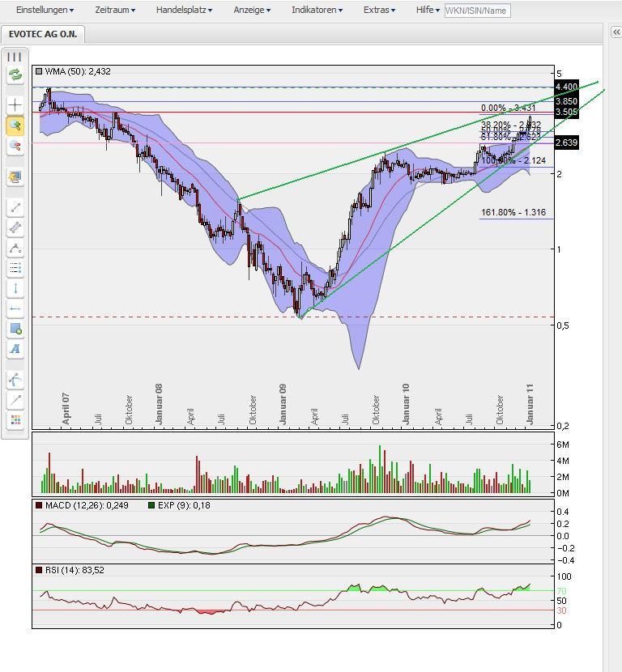
Task: Select the Fibonacci retracement levels tool
Action: click(15, 269)
